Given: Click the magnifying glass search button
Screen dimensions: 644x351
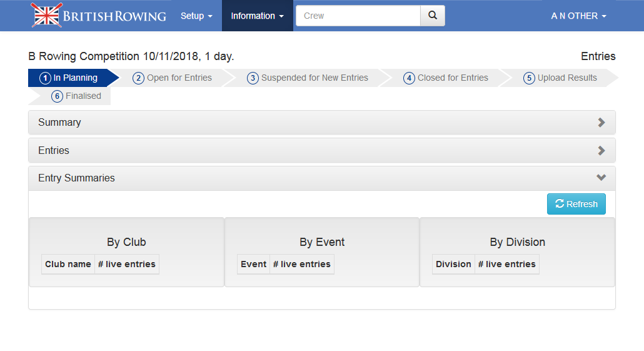Looking at the screenshot, I should pyautogui.click(x=432, y=16).
